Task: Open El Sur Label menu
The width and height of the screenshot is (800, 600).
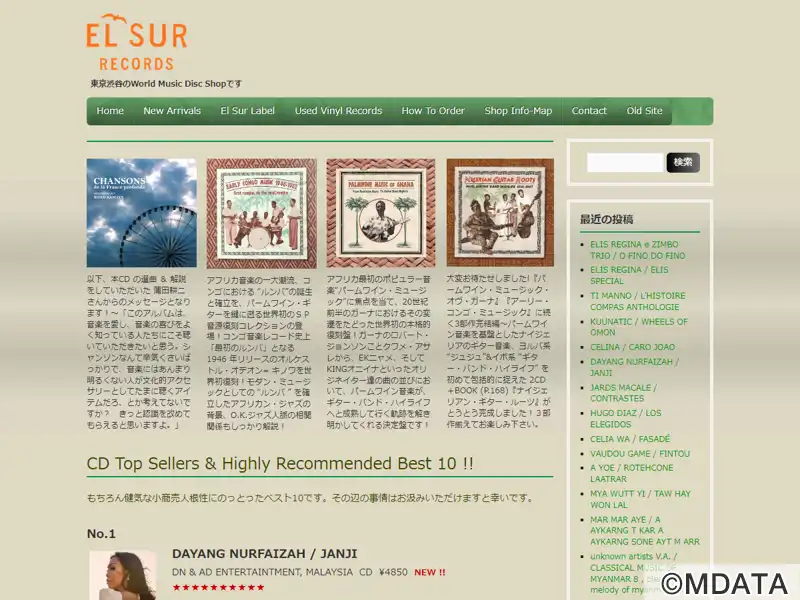Action: point(247,111)
